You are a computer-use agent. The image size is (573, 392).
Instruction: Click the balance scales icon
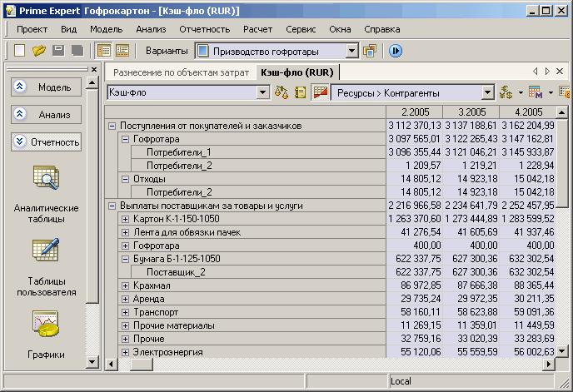point(282,92)
